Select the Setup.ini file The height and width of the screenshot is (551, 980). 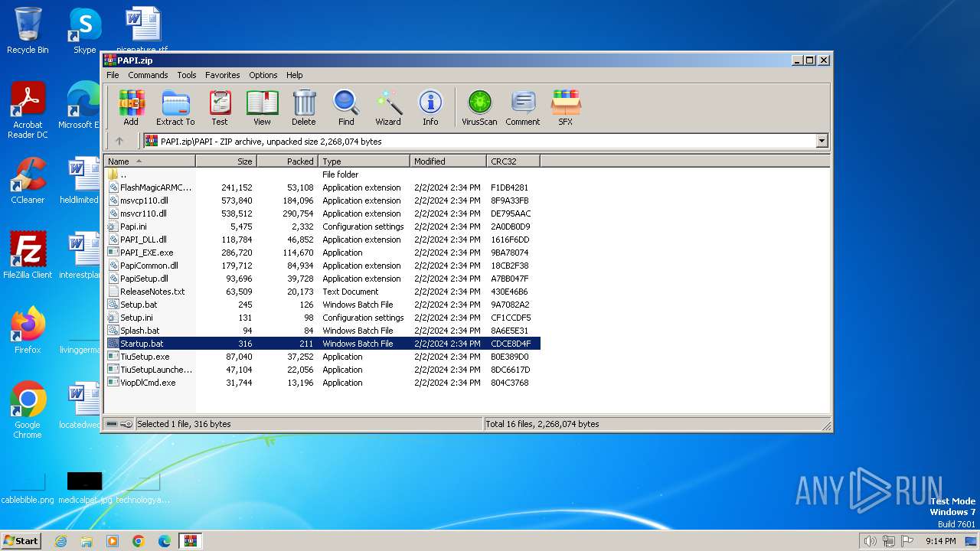322,318
